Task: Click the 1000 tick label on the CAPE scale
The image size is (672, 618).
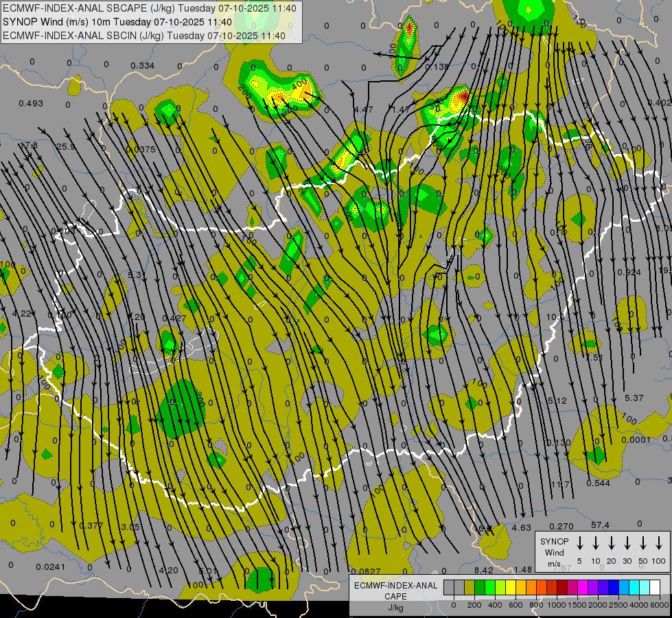Action: (x=557, y=605)
